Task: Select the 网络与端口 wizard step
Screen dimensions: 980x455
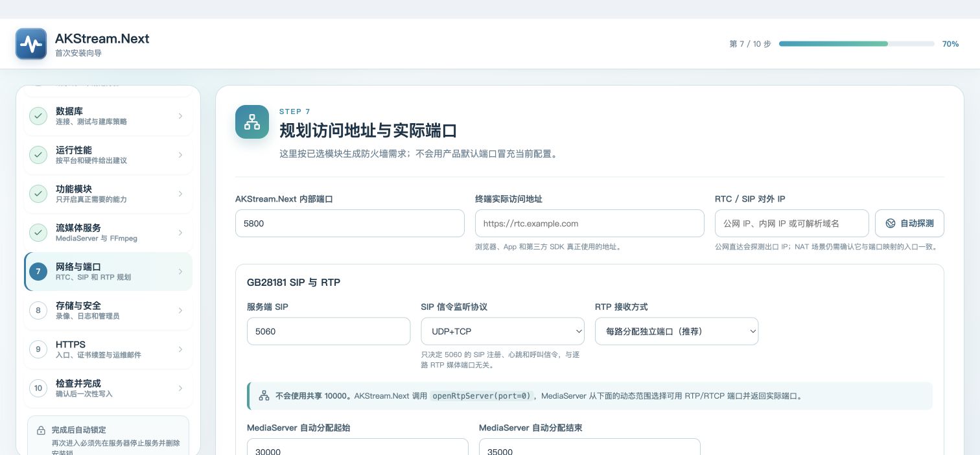Action: click(108, 272)
